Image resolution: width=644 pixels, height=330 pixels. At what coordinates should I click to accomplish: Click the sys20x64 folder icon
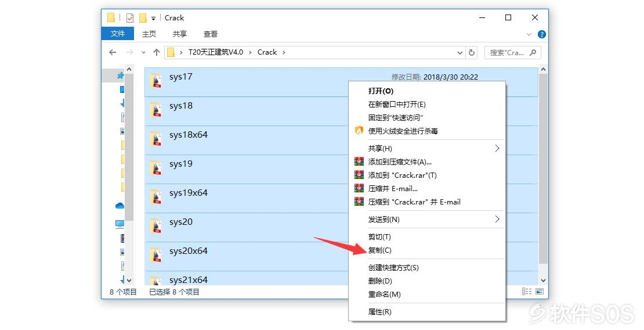tap(155, 254)
